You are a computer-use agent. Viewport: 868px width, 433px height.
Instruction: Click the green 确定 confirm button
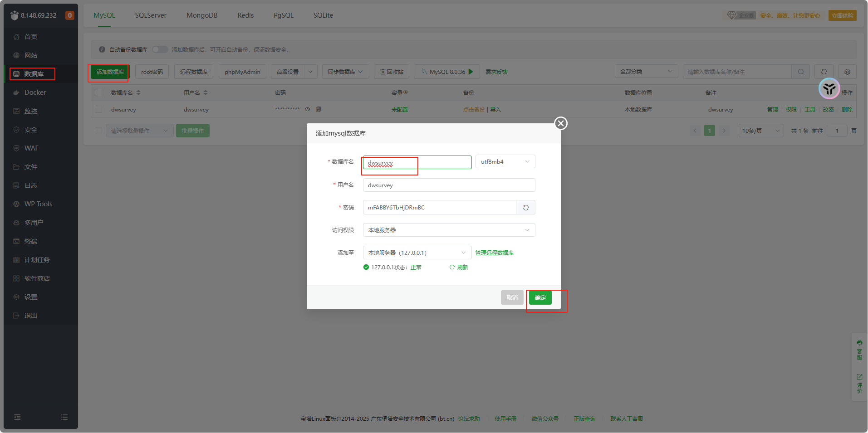(540, 298)
